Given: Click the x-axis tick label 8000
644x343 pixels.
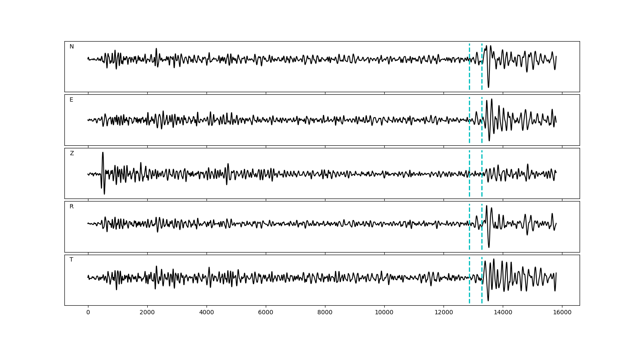Looking at the screenshot, I should 325,313.
